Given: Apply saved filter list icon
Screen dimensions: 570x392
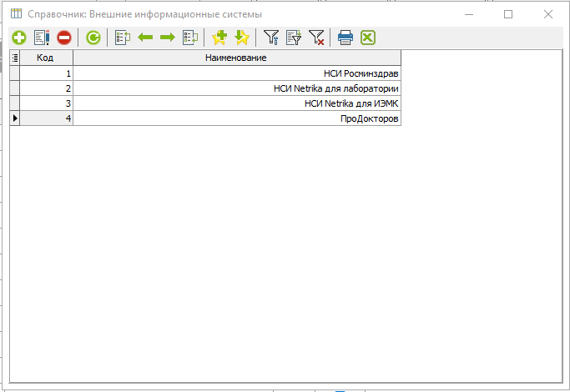Looking at the screenshot, I should click(x=294, y=38).
